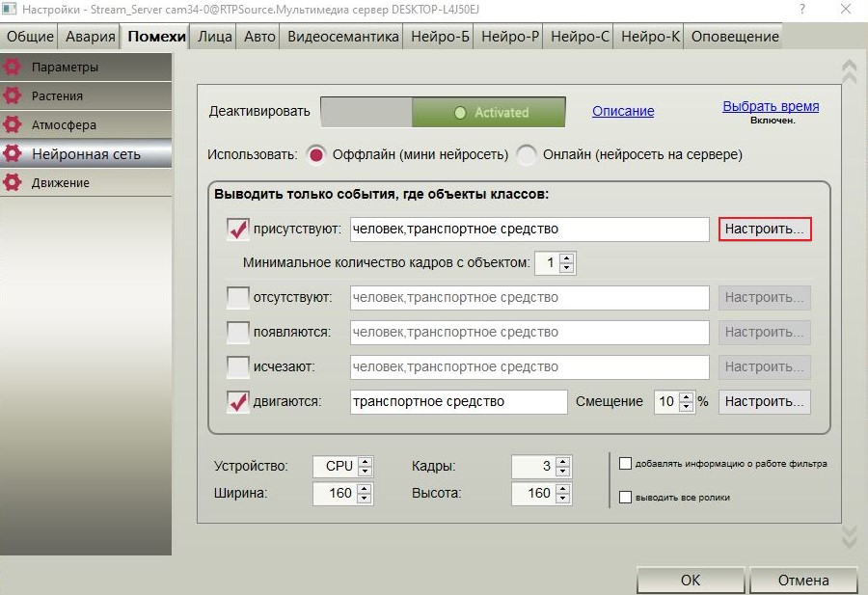Select the Помехи tab
This screenshot has width=868, height=595.
[156, 37]
